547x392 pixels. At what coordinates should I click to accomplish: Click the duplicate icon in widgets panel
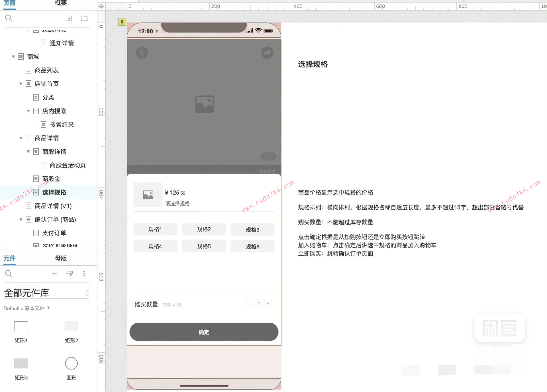click(x=69, y=273)
